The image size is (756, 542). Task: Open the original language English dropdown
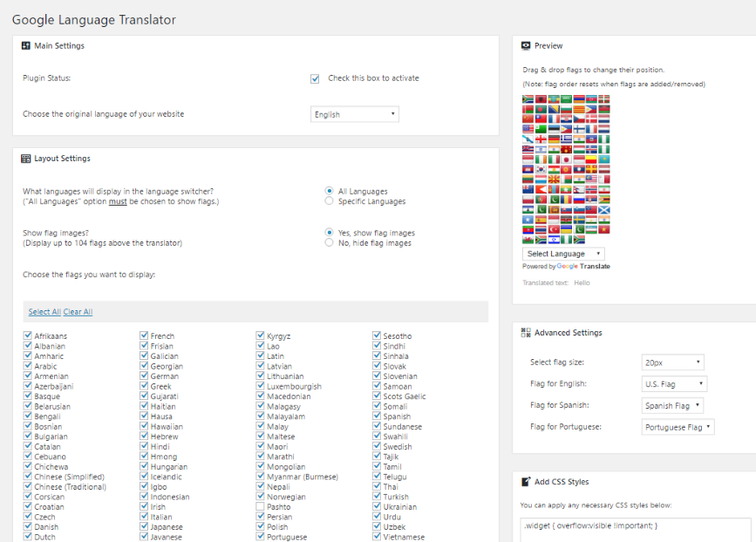tap(354, 114)
